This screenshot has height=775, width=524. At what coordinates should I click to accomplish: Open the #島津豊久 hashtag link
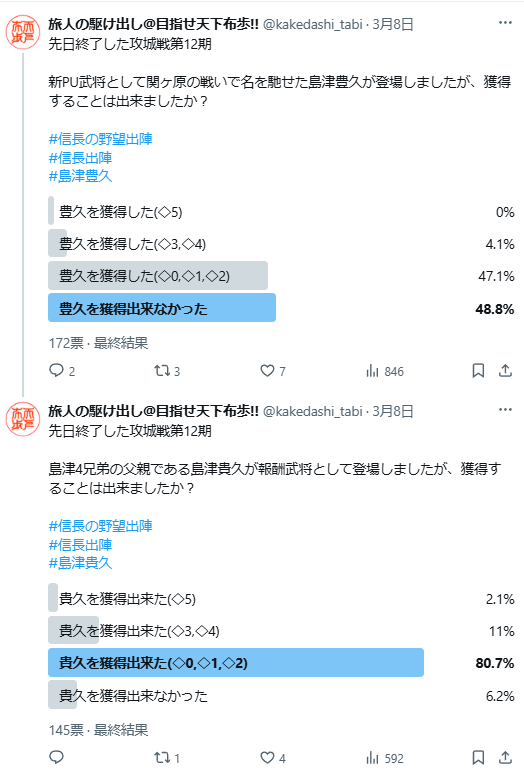click(80, 176)
